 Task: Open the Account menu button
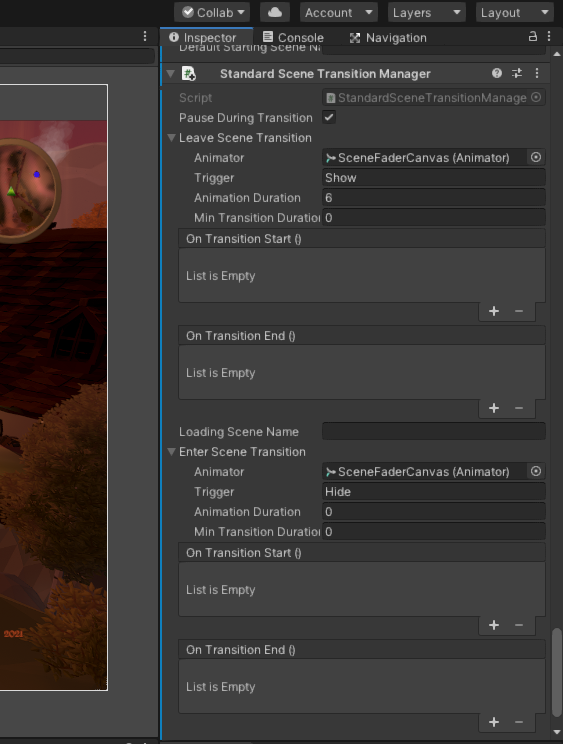(x=339, y=12)
